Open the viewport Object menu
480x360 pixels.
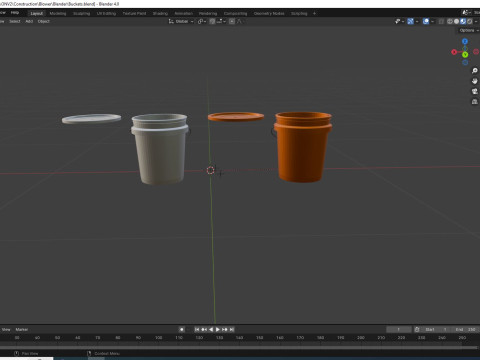[44, 21]
